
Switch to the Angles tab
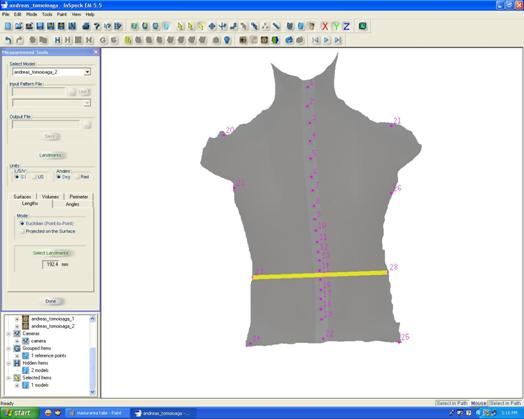coord(73,204)
